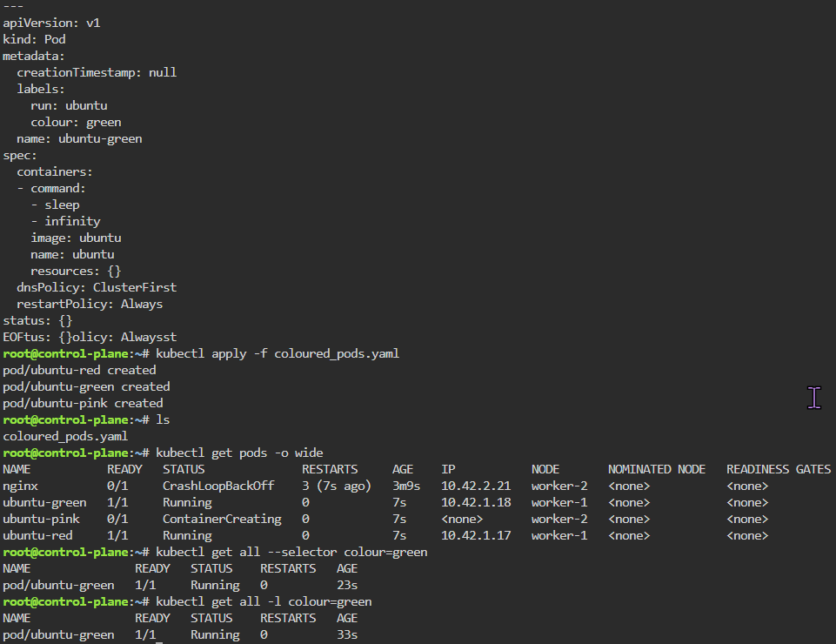Viewport: 836px width, 644px height.
Task: Click the "pod/ubuntu-pink created" output line
Action: (83, 403)
